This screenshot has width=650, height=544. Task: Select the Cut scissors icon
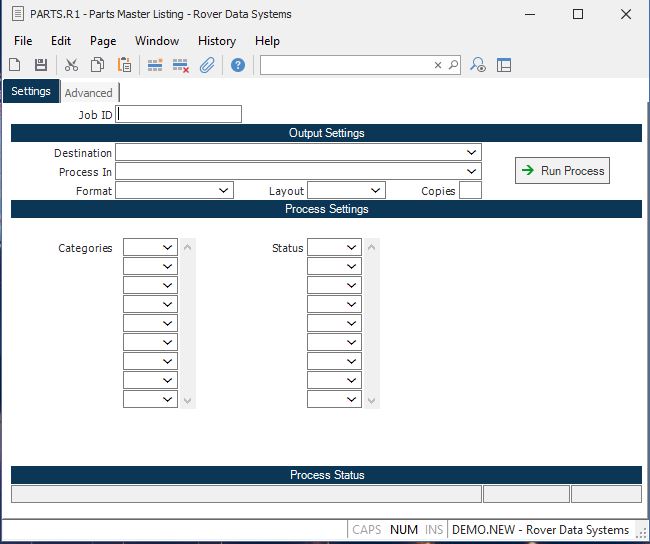(71, 65)
